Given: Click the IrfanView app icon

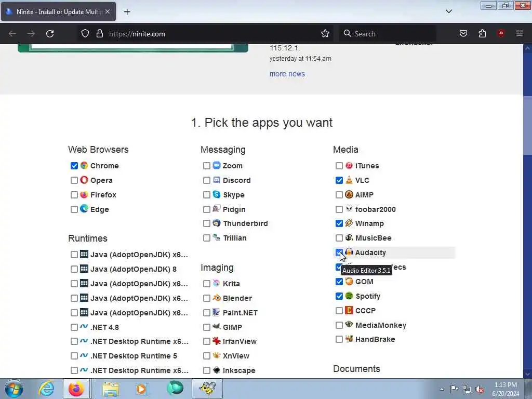Looking at the screenshot, I should pos(217,341).
